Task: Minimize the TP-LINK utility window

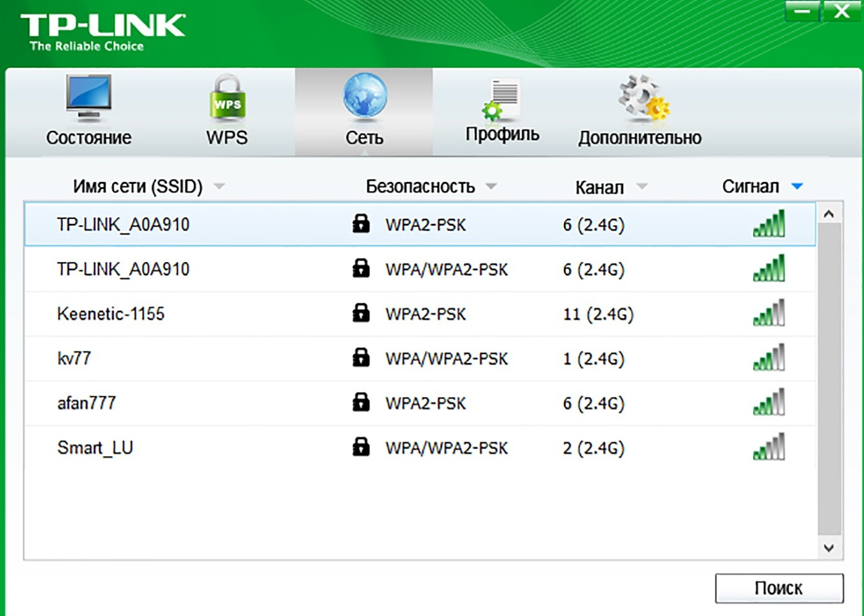Action: pyautogui.click(x=802, y=11)
